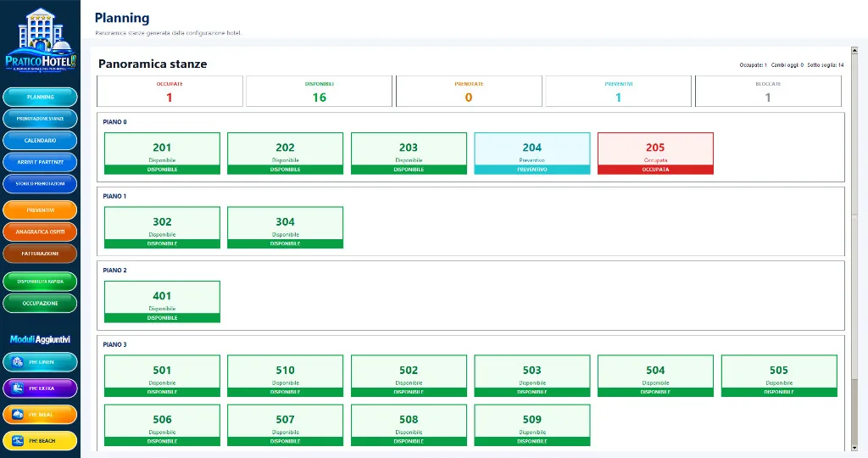
Task: Click the Preventivi summary card
Action: [618, 92]
